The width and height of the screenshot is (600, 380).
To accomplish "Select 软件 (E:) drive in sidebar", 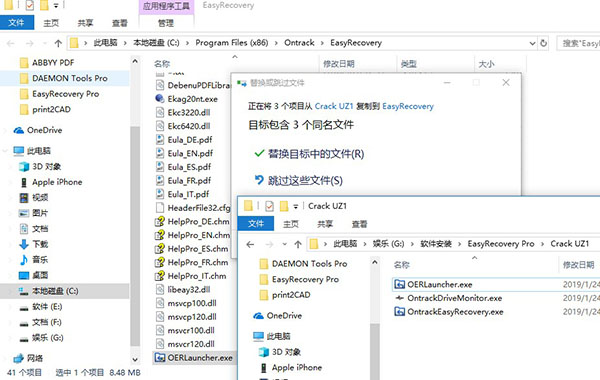I will [47, 307].
